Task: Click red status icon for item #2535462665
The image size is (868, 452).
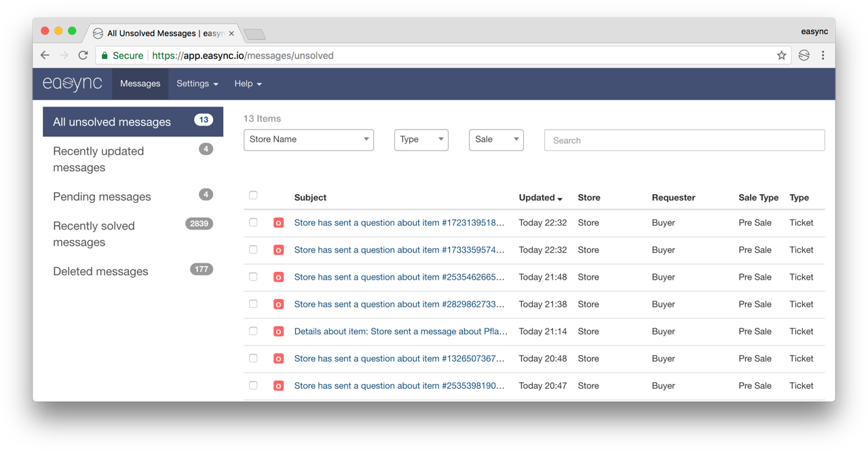Action: pyautogui.click(x=278, y=277)
